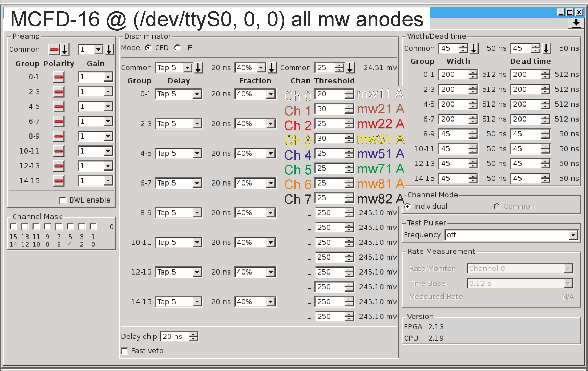Adjust width stepper for group 0-1

tap(473, 75)
